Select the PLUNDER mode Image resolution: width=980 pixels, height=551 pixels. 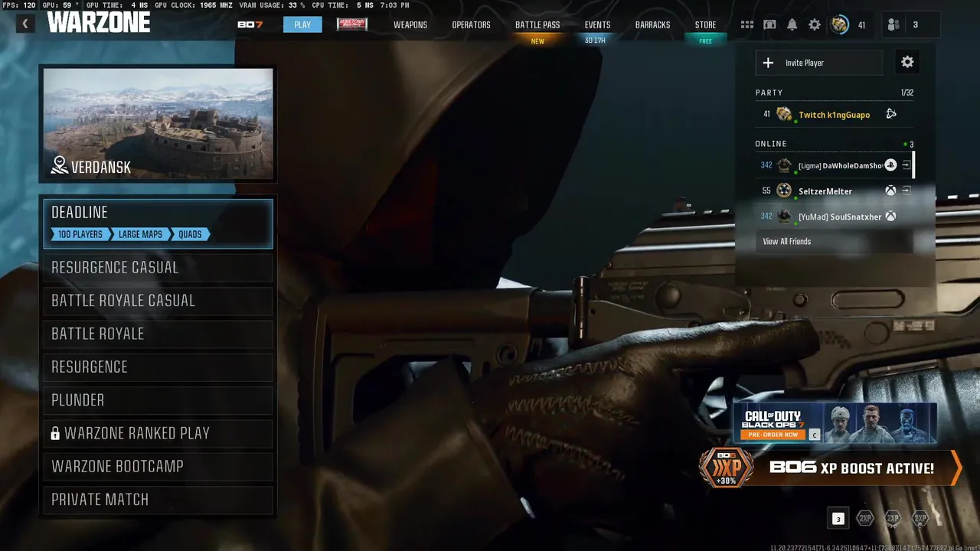click(x=158, y=400)
